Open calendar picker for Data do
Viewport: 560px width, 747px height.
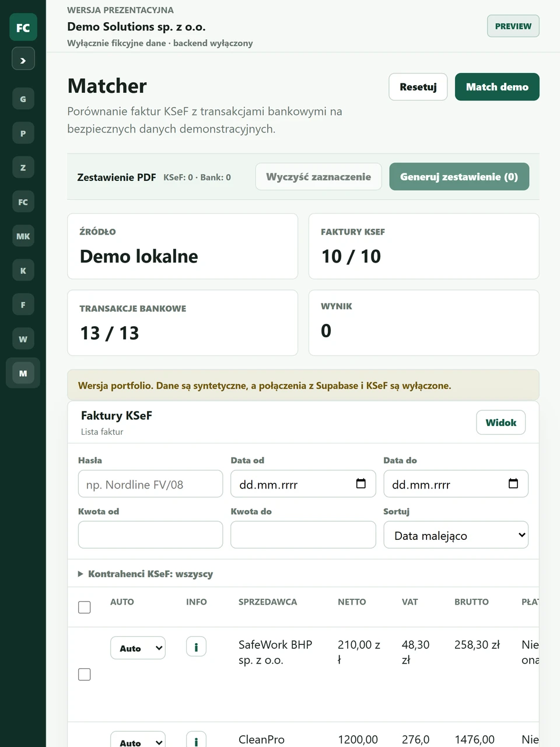tap(513, 483)
